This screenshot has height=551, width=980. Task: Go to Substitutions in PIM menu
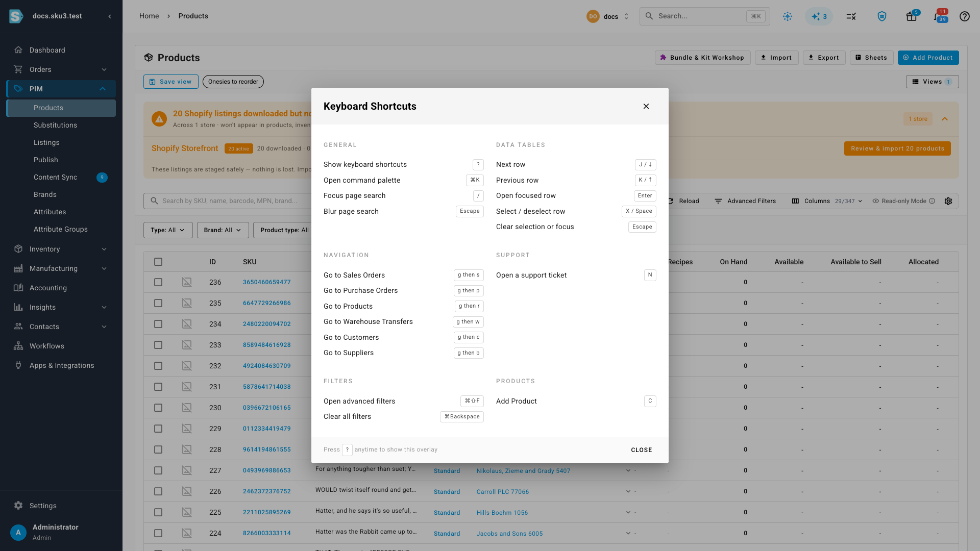55,125
